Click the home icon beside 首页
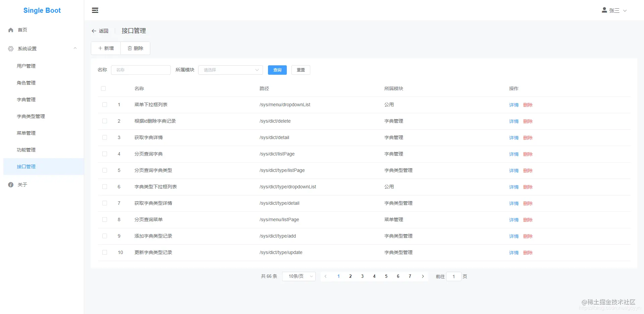The image size is (644, 314). (x=11, y=30)
